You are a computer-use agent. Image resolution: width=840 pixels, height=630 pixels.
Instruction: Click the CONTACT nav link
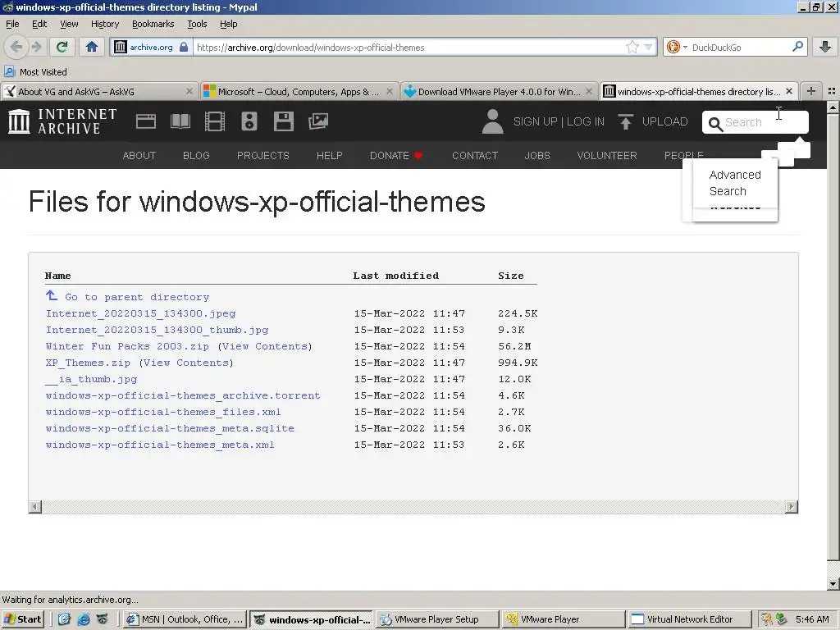tap(475, 155)
